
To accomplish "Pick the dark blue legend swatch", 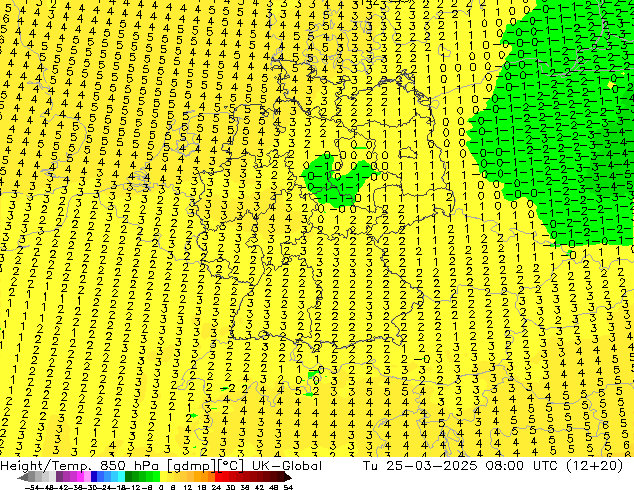I will (x=94, y=477).
